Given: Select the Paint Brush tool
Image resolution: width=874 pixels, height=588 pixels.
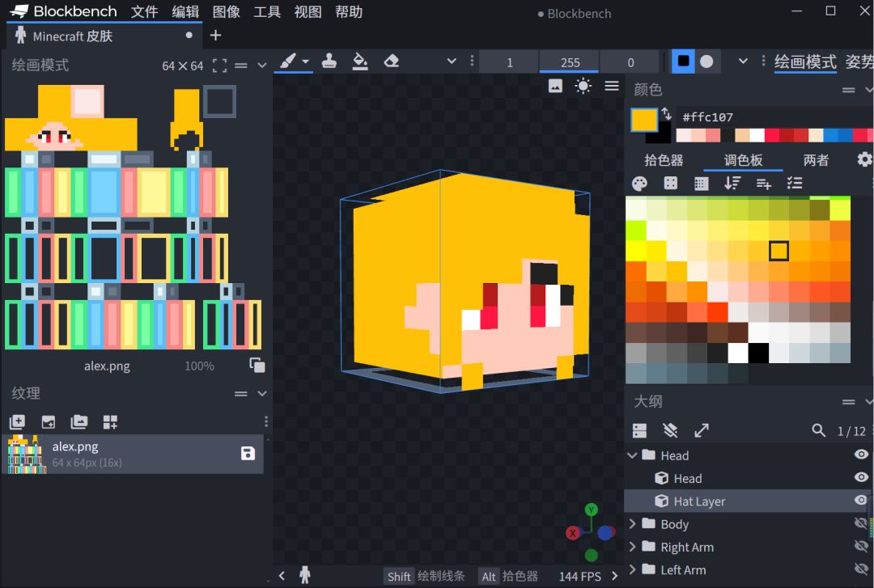Looking at the screenshot, I should 286,61.
